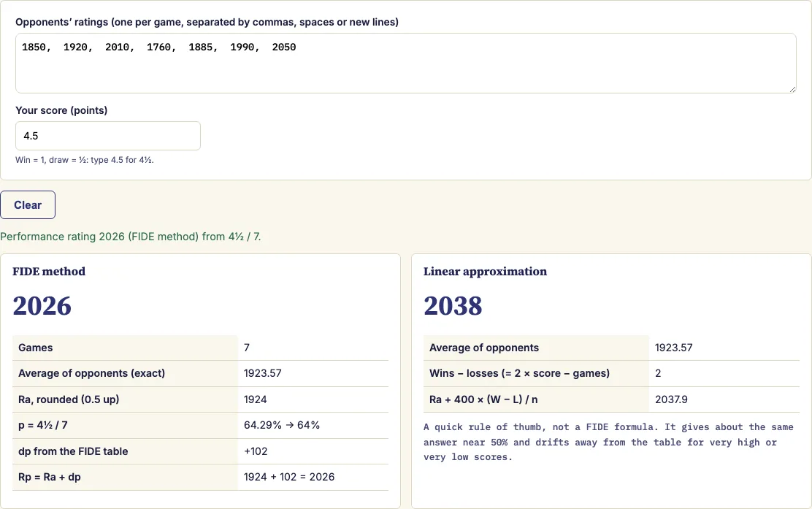The width and height of the screenshot is (812, 509).
Task: Click the 'Average of opponents (exact)' row label
Action: coord(92,373)
